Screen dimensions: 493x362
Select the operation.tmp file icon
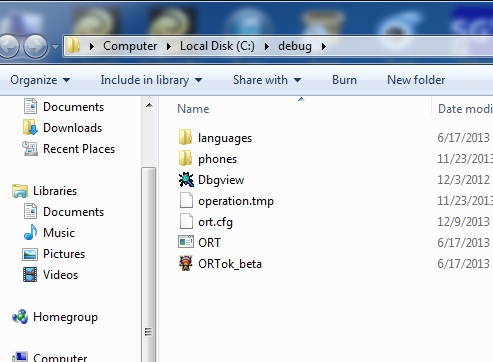point(186,200)
